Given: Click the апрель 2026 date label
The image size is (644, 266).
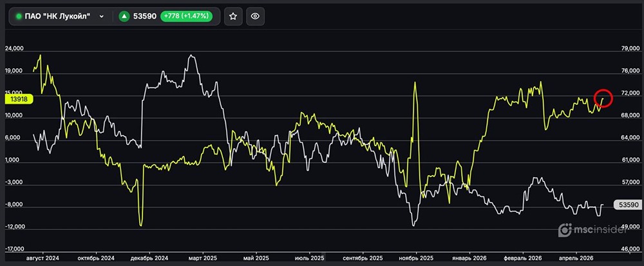Looking at the screenshot, I should point(575,258).
